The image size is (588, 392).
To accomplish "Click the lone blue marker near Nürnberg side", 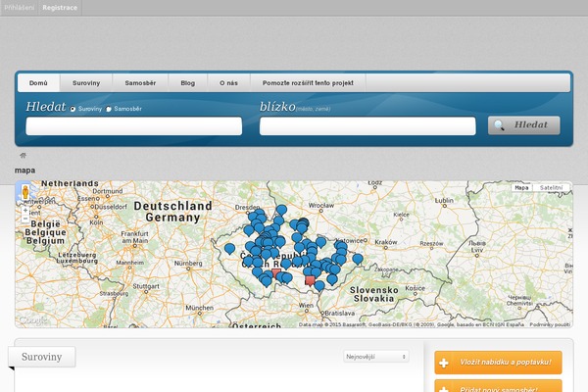I will click(x=229, y=248).
